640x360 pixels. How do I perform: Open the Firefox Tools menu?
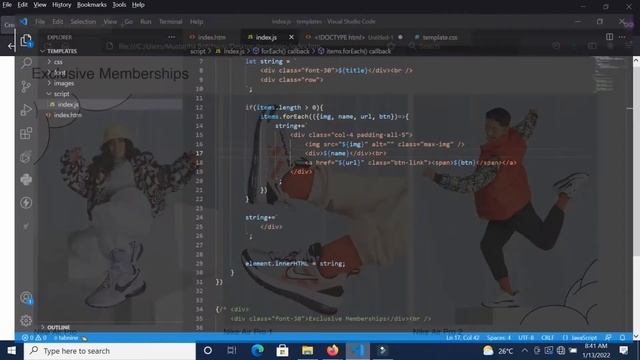119,5
